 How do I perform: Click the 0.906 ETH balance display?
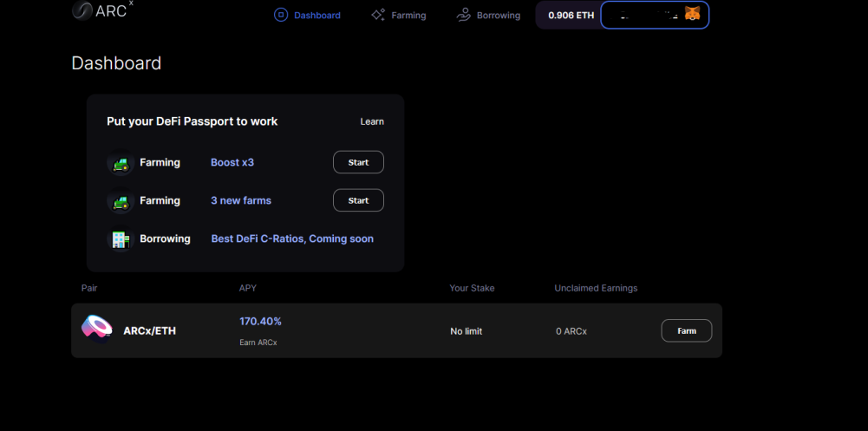[x=571, y=16]
